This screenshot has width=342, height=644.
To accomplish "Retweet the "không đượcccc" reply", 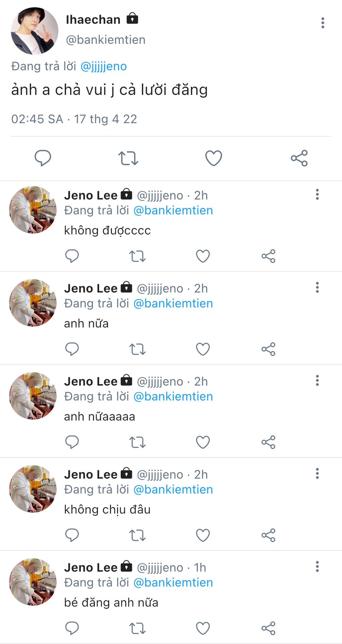I will tap(137, 256).
